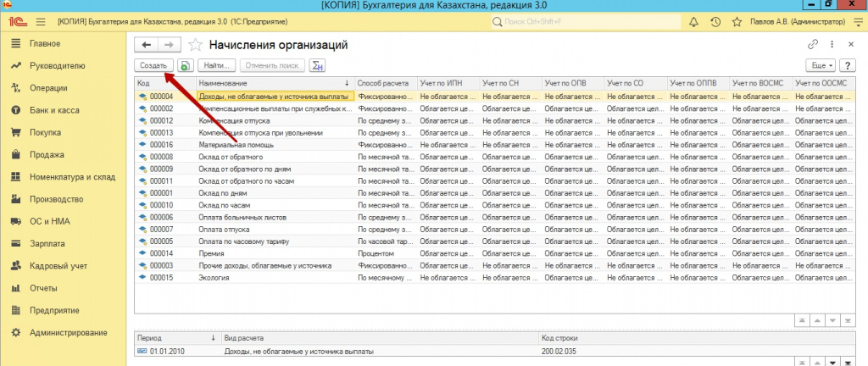This screenshot has width=868, height=366.
Task: Sort by the Период column header
Action: [x=177, y=337]
